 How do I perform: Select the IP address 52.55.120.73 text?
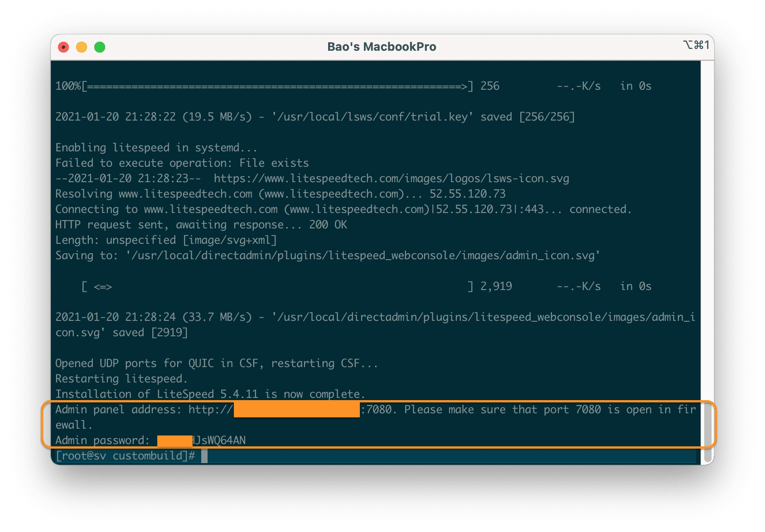point(468,193)
